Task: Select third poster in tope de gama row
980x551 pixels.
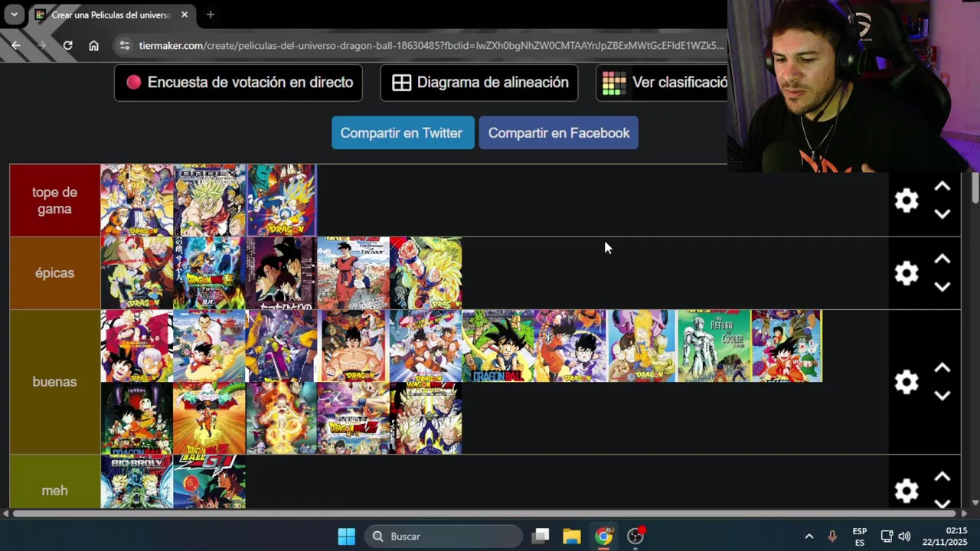Action: tap(281, 201)
